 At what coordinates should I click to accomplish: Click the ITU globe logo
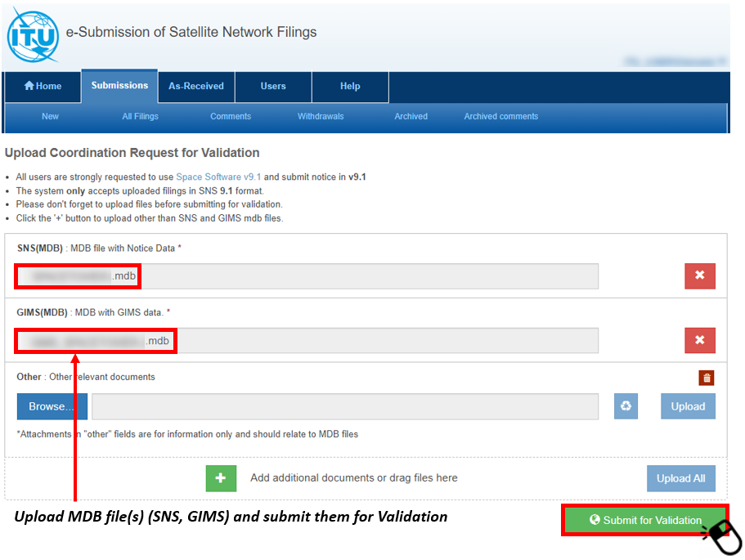pyautogui.click(x=32, y=33)
